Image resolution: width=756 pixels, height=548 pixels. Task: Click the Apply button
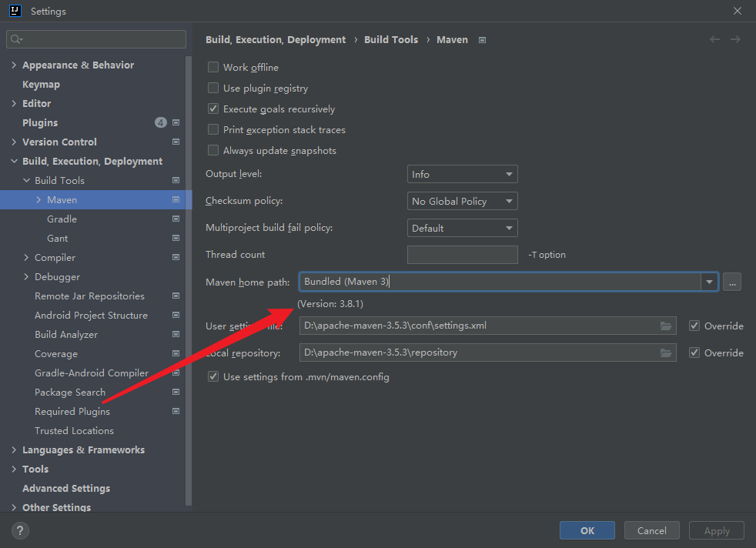click(x=717, y=530)
